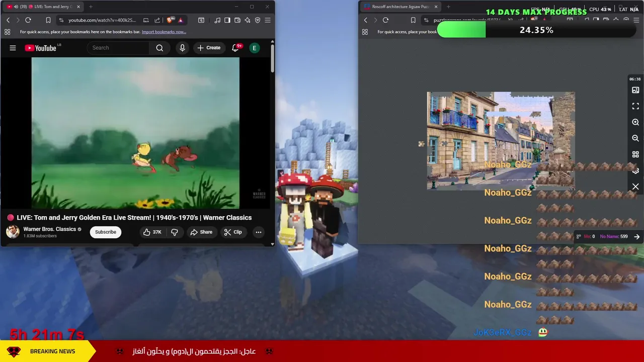Screen dimensions: 644x362
Task: Go back in the YouTube browser window
Action: (x=8, y=20)
